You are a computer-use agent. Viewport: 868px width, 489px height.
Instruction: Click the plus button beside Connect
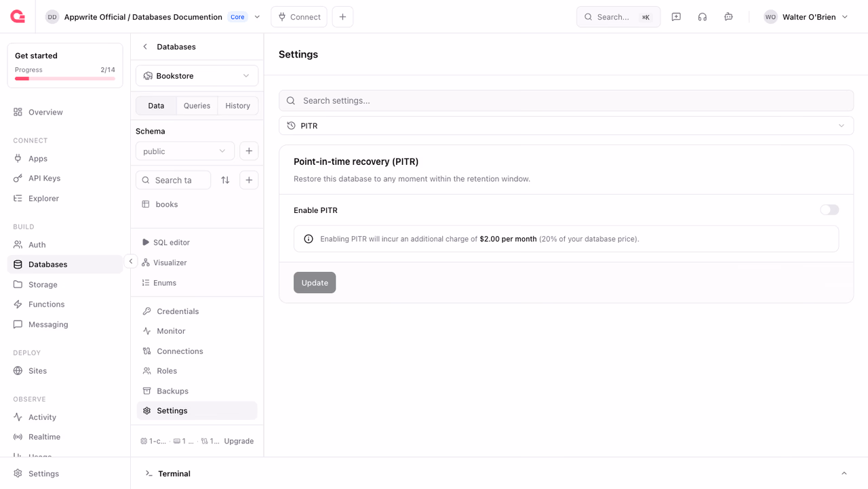point(342,17)
